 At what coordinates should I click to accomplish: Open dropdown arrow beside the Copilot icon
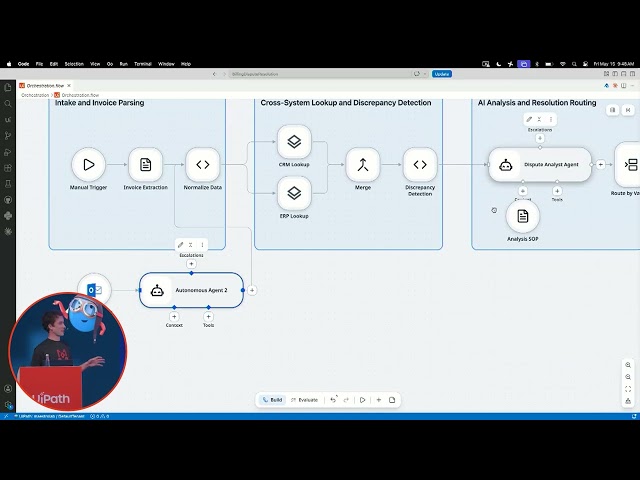424,74
